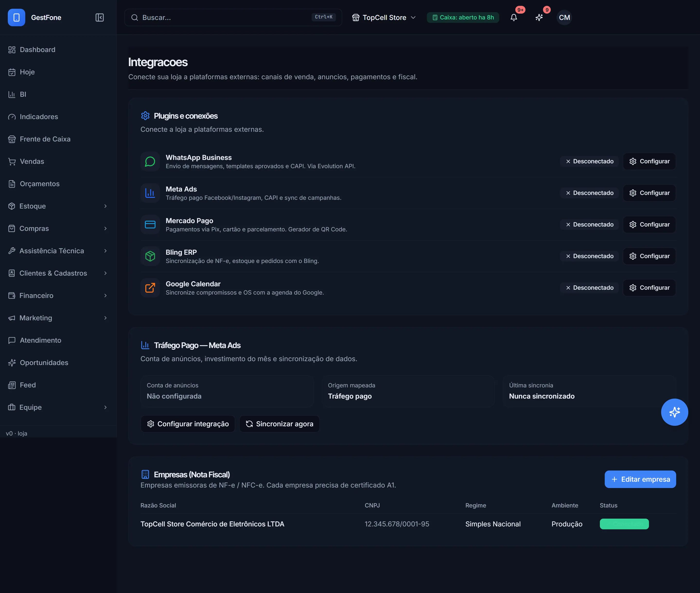
Task: Click the Mercado Pago card icon
Action: (150, 225)
